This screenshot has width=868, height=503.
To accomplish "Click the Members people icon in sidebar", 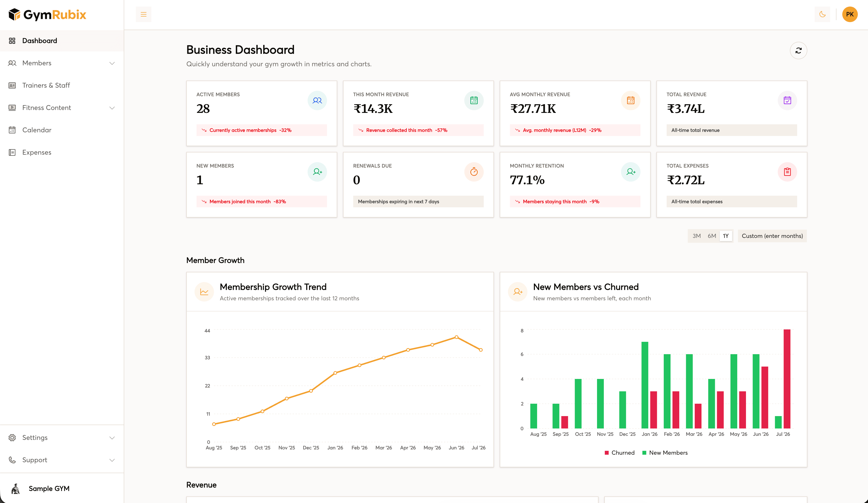I will click(12, 63).
